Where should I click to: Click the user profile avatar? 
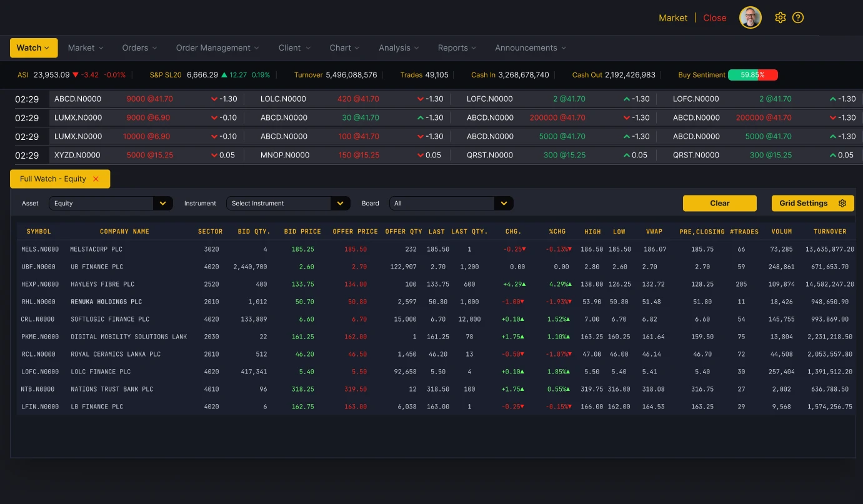click(751, 17)
